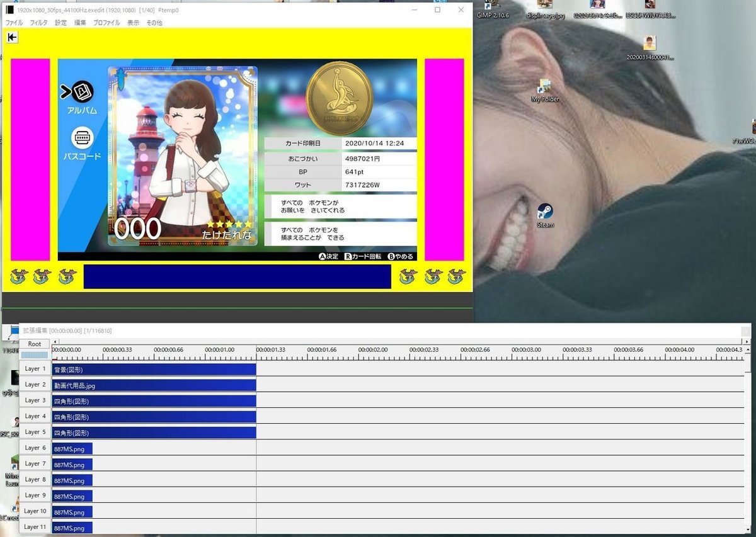Viewport: 756px width, 537px height.
Task: Open the プロファイル menu
Action: tap(106, 23)
